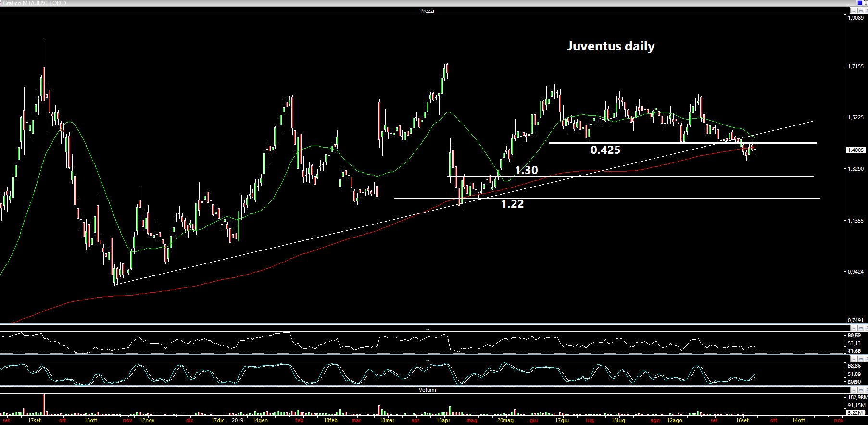868x425 pixels.
Task: Click the 1,3290 price axis label
Action: [x=855, y=169]
